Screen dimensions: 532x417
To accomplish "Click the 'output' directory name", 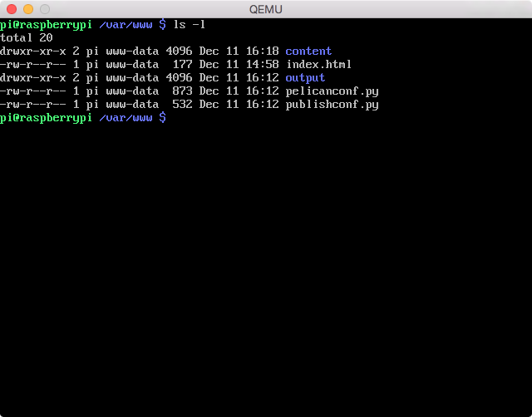I will click(x=305, y=78).
